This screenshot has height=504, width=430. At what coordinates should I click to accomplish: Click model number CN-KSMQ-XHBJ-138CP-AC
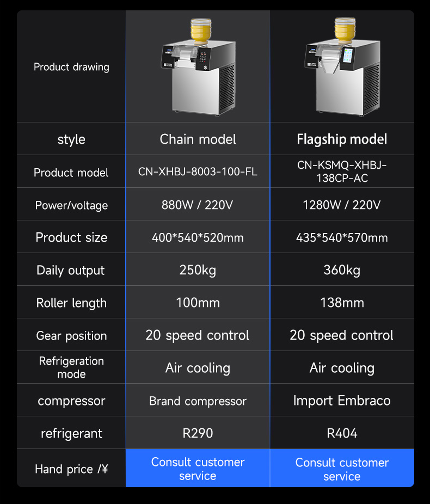pyautogui.click(x=342, y=172)
